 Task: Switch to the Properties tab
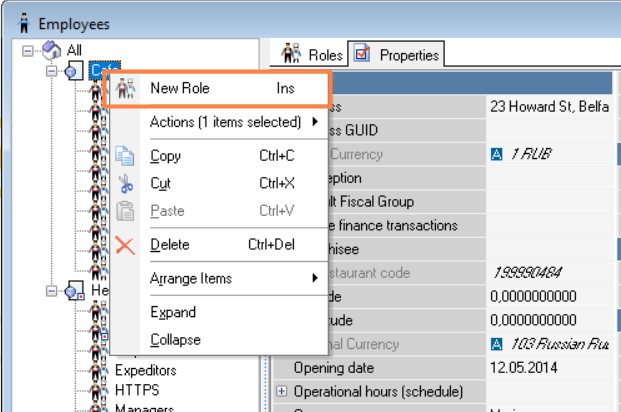click(396, 54)
